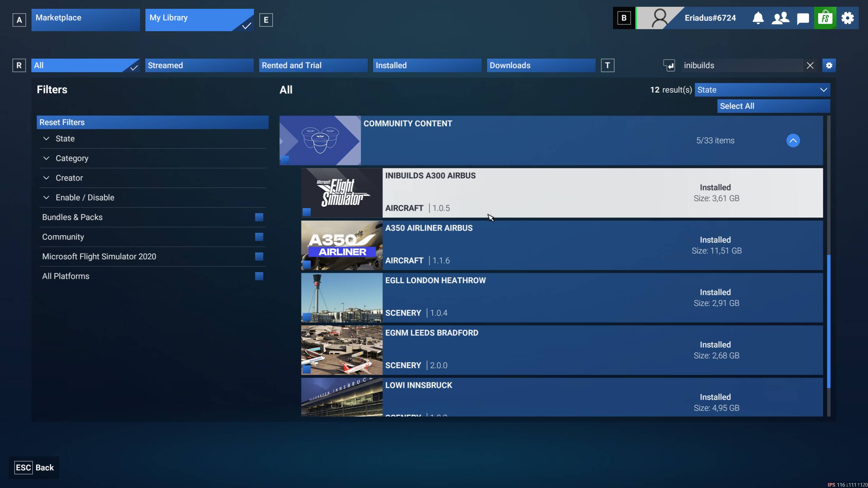Open the notifications bell icon
Screen dimensions: 868x488
[758, 18]
